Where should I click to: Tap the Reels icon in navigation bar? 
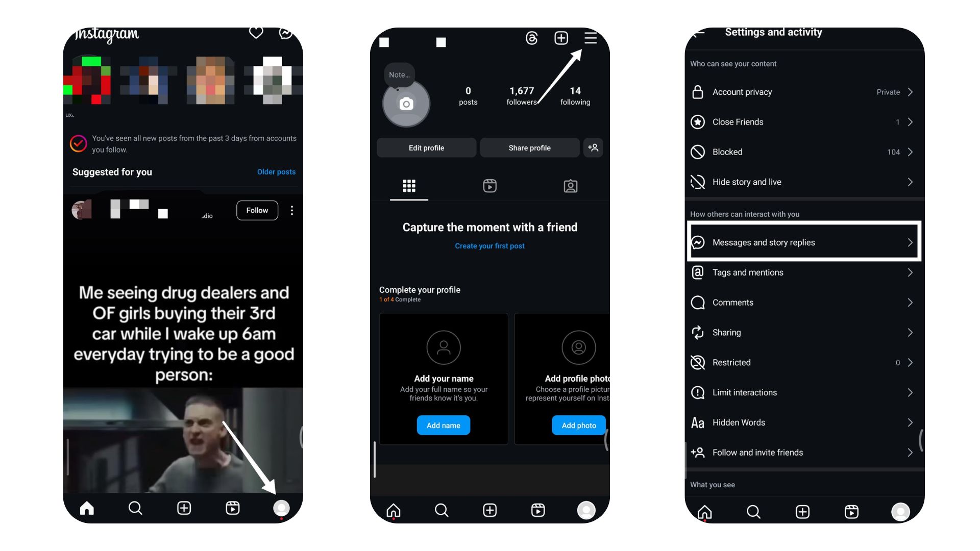click(232, 508)
